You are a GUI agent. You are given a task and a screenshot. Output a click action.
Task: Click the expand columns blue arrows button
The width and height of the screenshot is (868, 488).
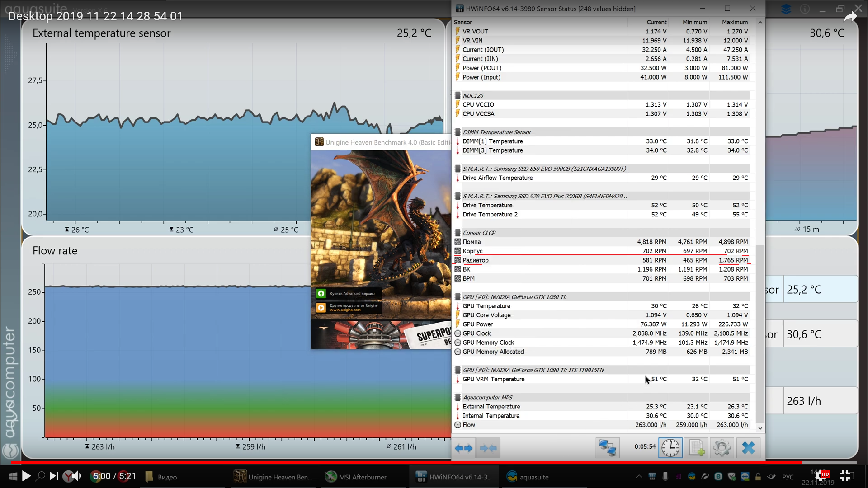(x=463, y=448)
